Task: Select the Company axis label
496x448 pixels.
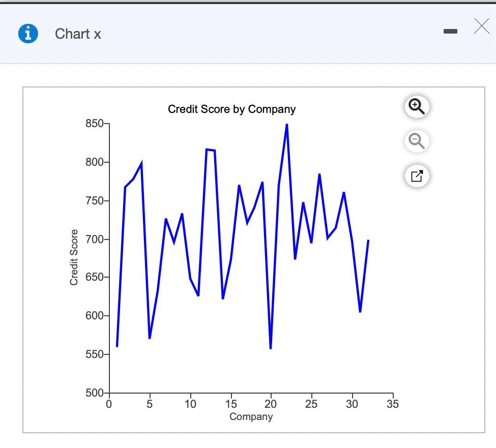Action: 250,416
